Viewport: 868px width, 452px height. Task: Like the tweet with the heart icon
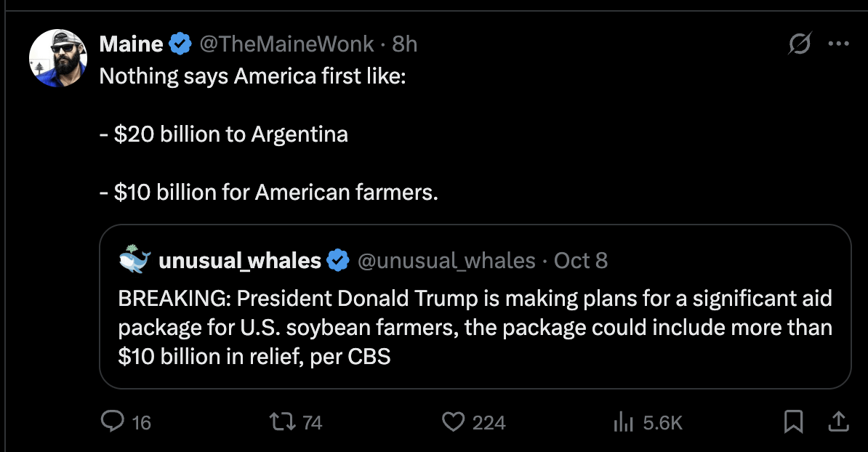454,421
